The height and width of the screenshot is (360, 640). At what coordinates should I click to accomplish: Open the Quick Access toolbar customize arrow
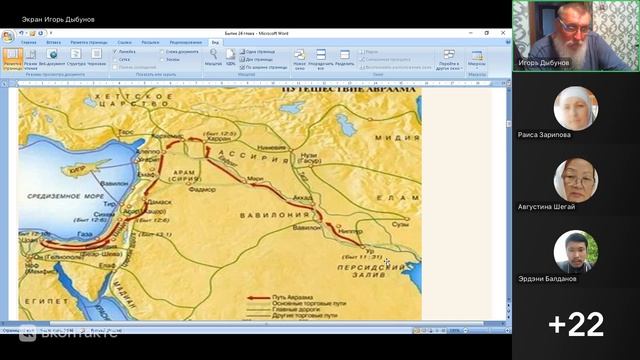(51, 33)
